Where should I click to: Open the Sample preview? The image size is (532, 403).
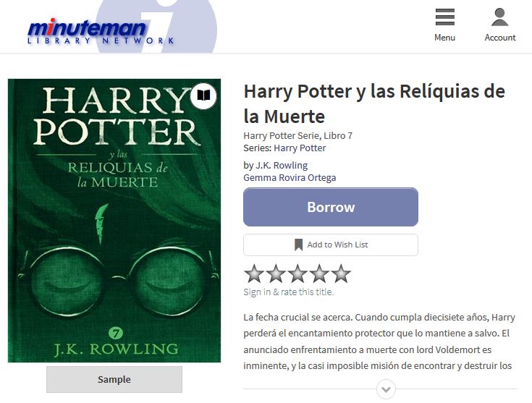point(114,379)
